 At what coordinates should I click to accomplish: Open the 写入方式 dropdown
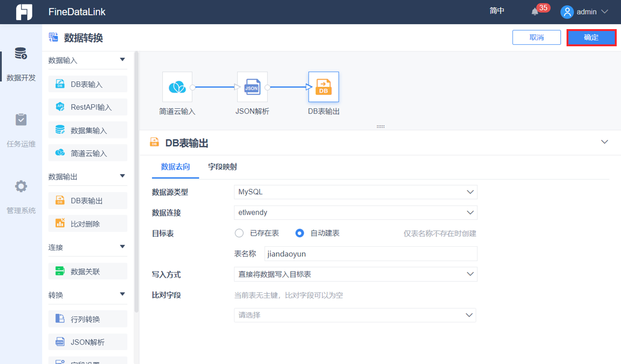point(355,274)
